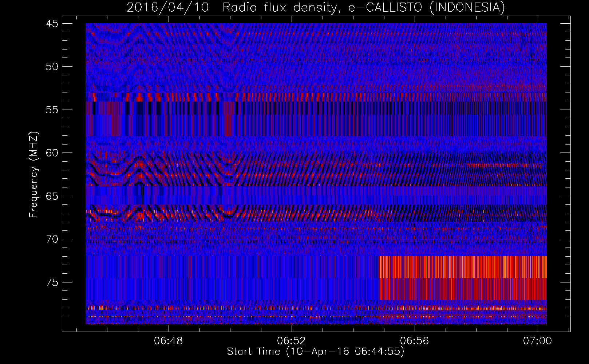Click the 06:56 time tick label
Screen dimensions: 589x364
[x=414, y=341]
